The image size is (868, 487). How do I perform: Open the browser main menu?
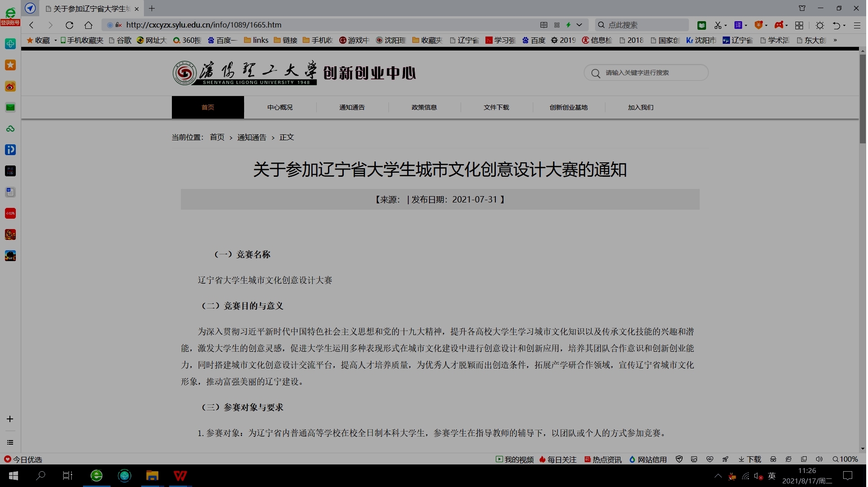(857, 25)
